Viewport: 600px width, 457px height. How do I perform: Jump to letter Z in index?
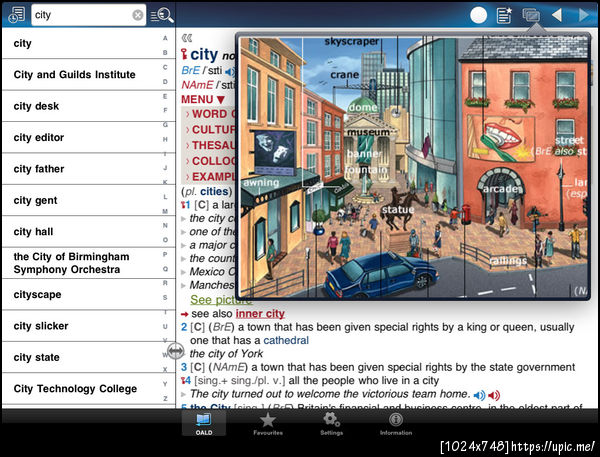pyautogui.click(x=165, y=398)
